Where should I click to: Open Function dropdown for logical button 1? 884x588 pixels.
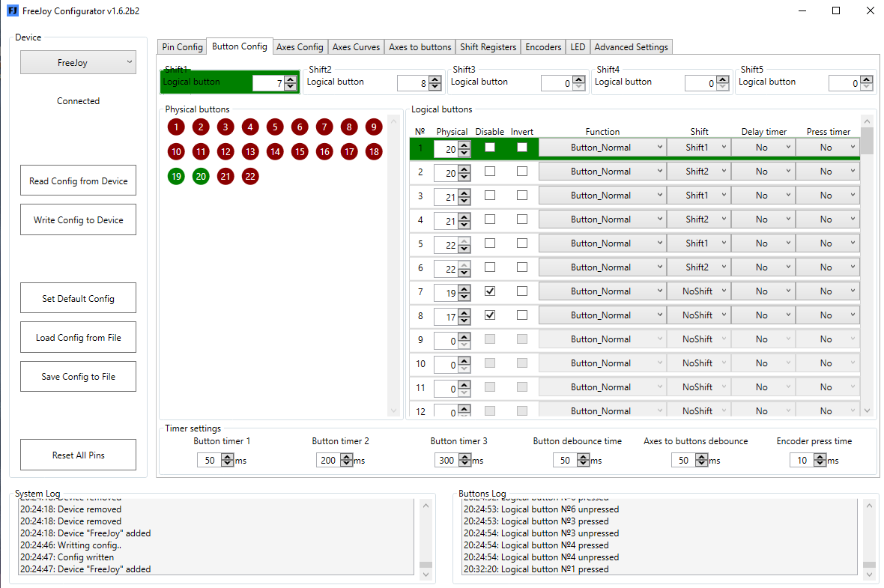[x=602, y=147]
